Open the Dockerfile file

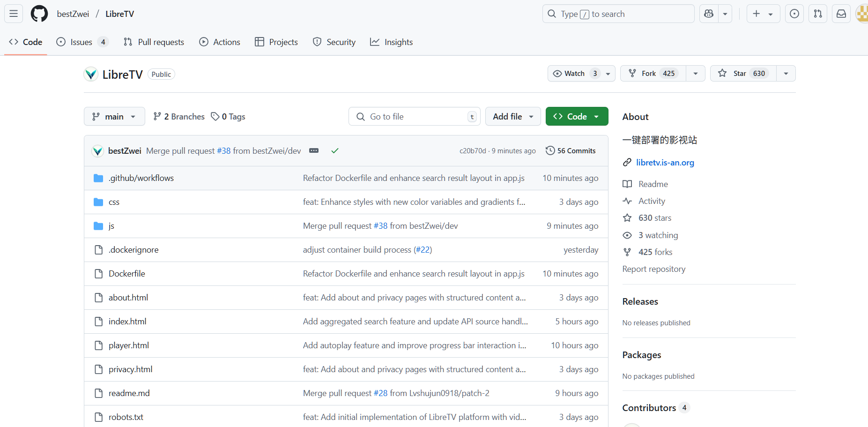[127, 274]
